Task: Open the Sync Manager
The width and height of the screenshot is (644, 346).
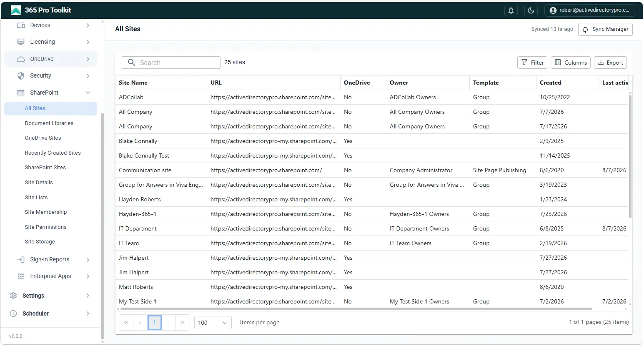Action: (x=605, y=29)
